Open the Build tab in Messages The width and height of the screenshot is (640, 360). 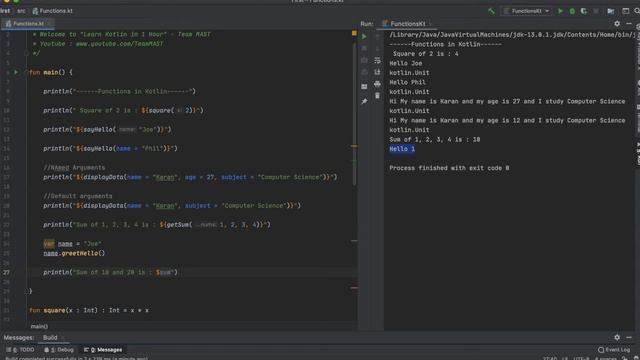[x=50, y=338]
